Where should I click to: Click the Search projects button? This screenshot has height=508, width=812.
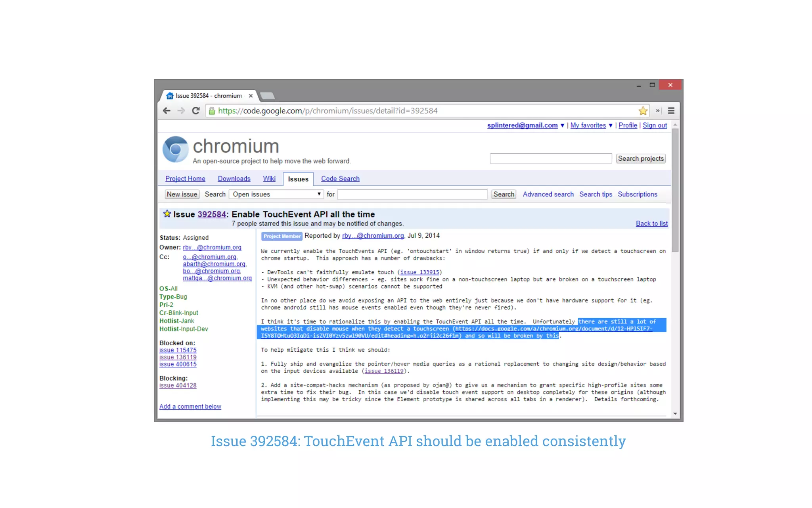point(641,158)
